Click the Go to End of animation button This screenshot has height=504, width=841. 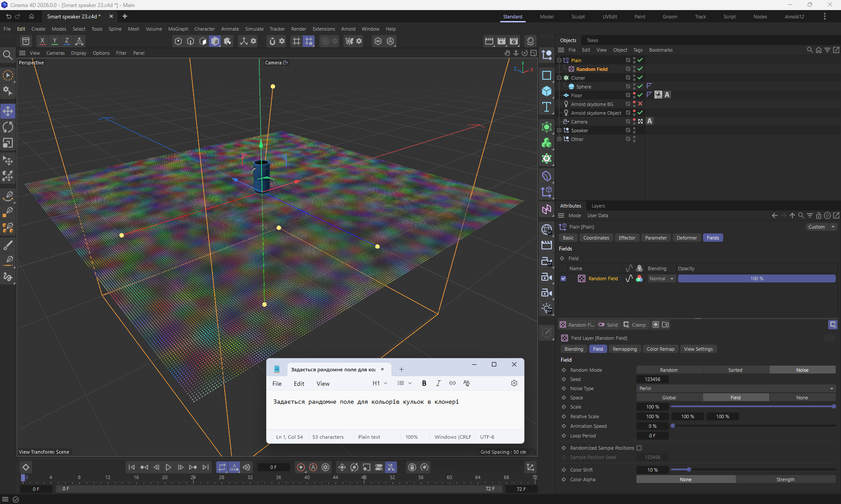(x=205, y=467)
